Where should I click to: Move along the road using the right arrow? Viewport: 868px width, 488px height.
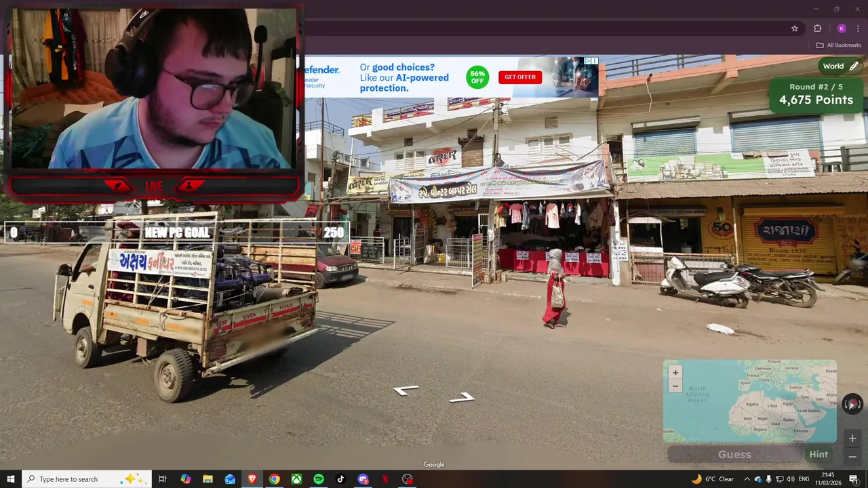462,397
